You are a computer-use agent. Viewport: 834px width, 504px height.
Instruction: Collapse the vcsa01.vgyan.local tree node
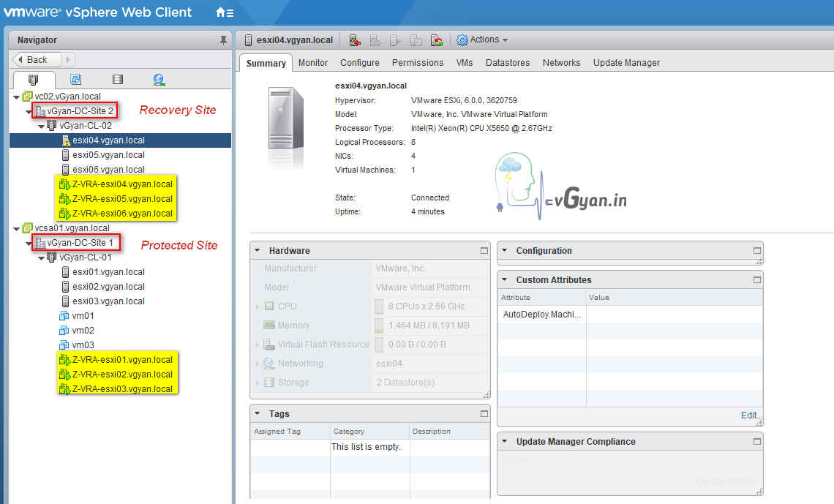coord(17,229)
